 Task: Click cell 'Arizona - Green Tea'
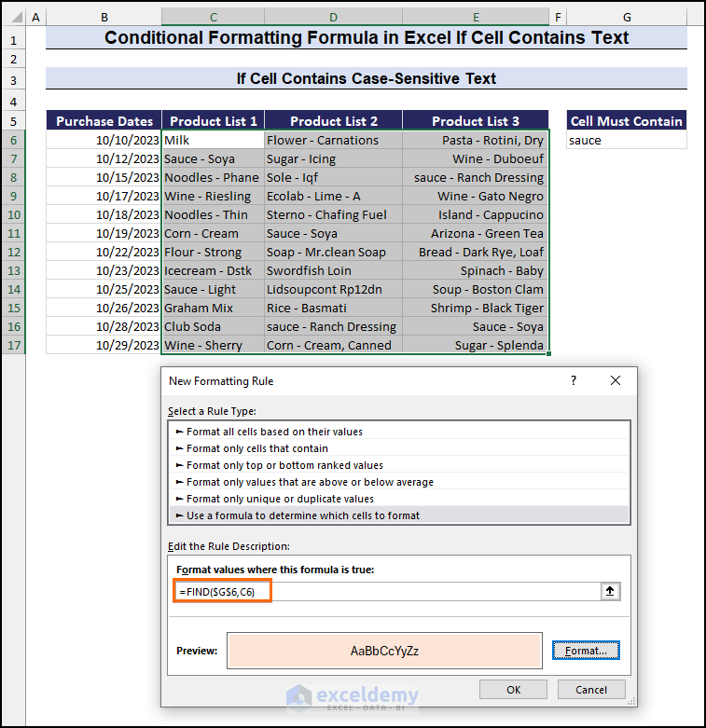pos(476,234)
